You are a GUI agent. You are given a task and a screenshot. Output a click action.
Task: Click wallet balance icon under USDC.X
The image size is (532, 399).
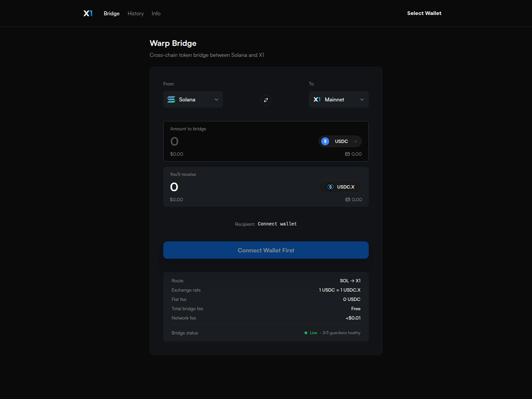(x=348, y=199)
